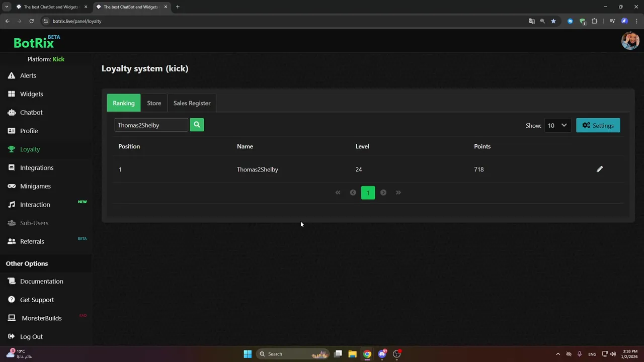Screen dimensions: 644x362
Task: Open the Referrals sidebar icon
Action: 11,241
